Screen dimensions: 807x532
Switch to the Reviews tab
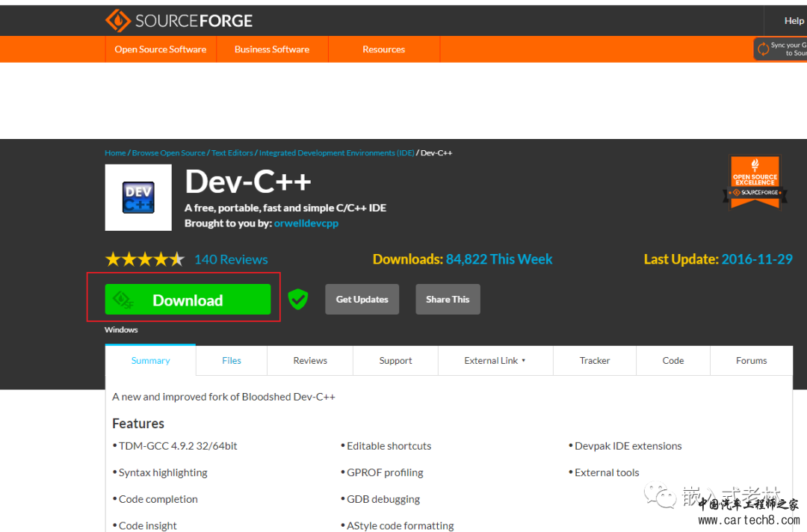coord(310,361)
